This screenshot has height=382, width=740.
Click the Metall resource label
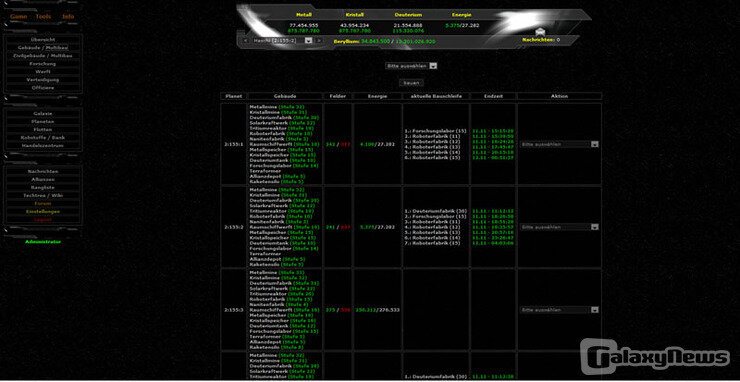pos(303,15)
